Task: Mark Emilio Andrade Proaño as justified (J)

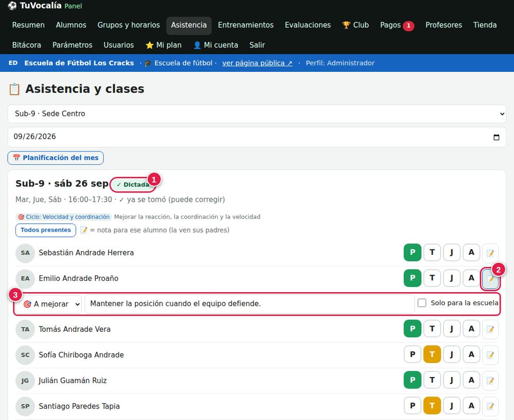Action: 452,278
